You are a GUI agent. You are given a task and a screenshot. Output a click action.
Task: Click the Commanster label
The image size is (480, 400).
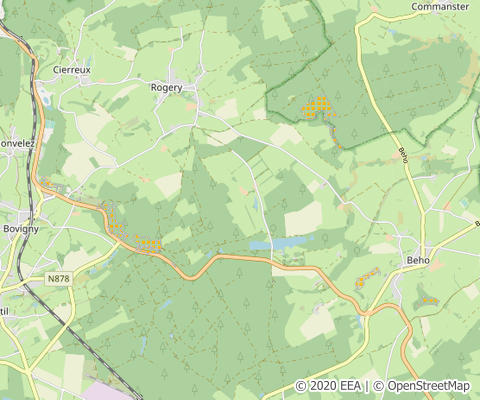pos(440,6)
